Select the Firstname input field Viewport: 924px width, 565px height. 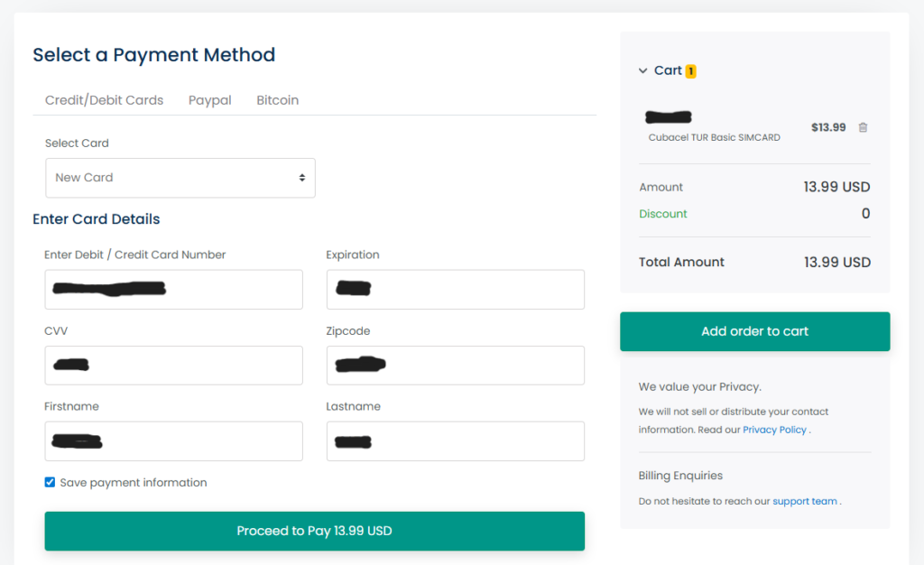click(x=173, y=441)
